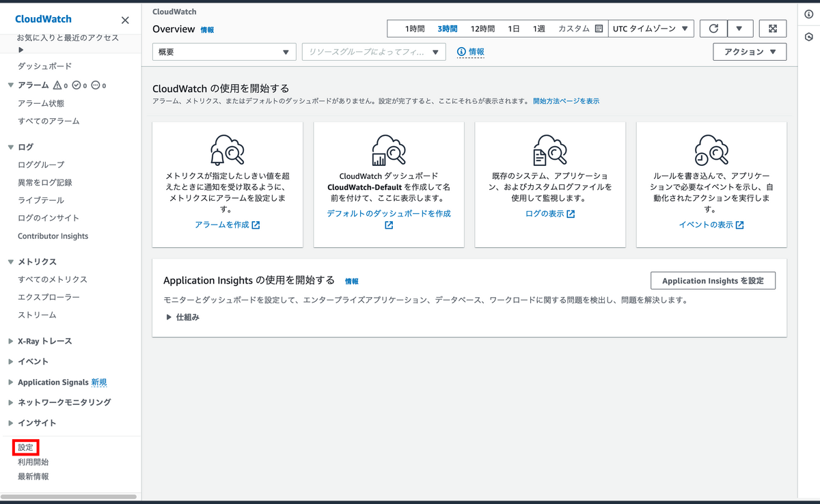Open 異常をログ記録 in sidebar

tap(44, 182)
